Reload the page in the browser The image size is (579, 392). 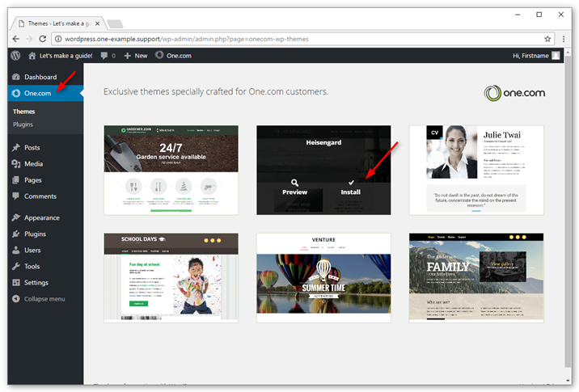(x=43, y=39)
